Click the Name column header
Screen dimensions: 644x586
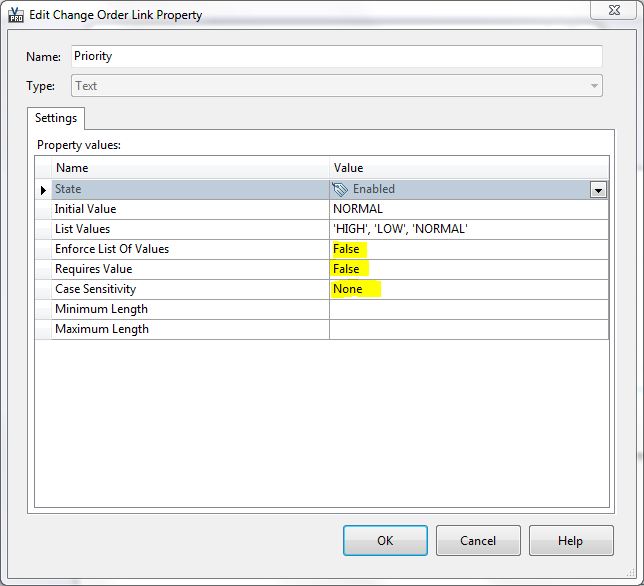tap(190, 168)
